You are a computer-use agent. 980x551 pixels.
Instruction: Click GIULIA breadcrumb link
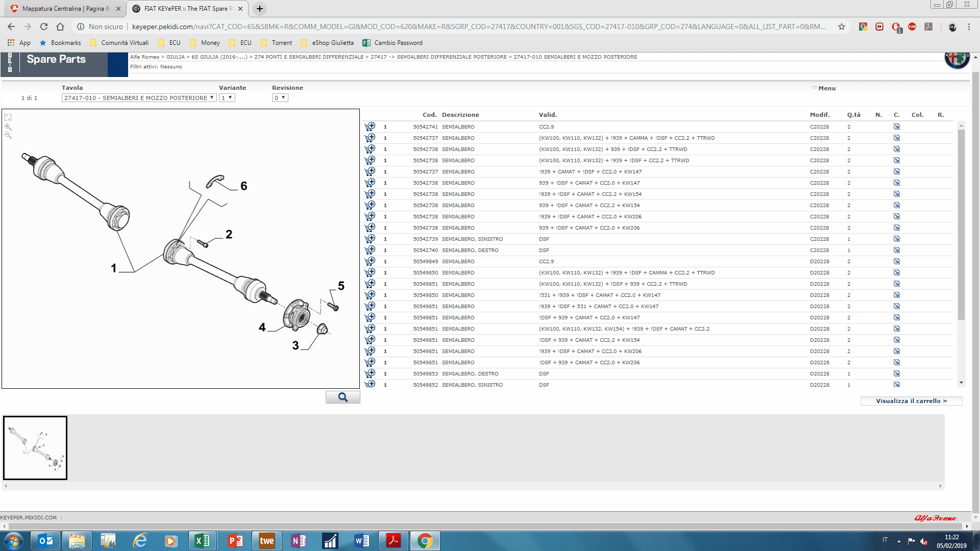[175, 57]
